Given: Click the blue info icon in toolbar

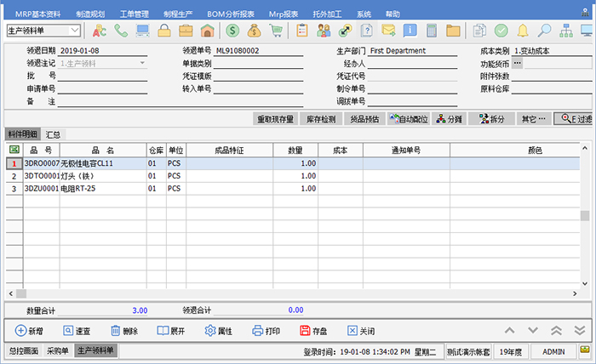Looking at the screenshot, I should (410, 31).
